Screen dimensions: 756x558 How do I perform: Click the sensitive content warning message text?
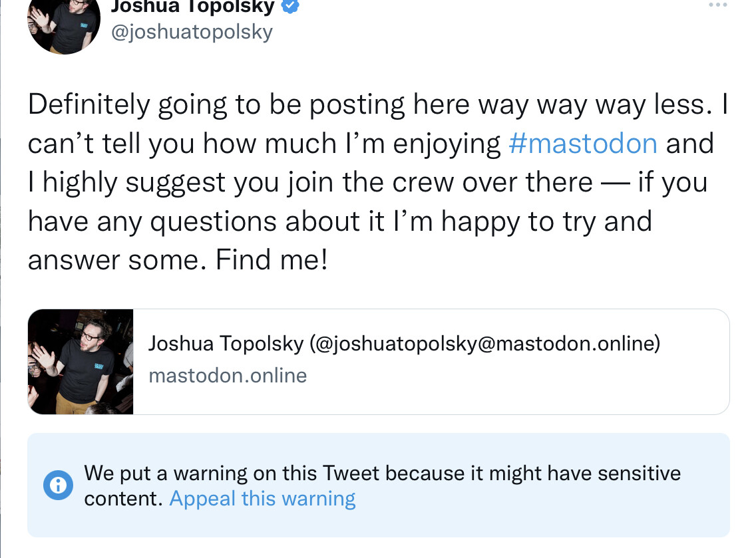(382, 474)
